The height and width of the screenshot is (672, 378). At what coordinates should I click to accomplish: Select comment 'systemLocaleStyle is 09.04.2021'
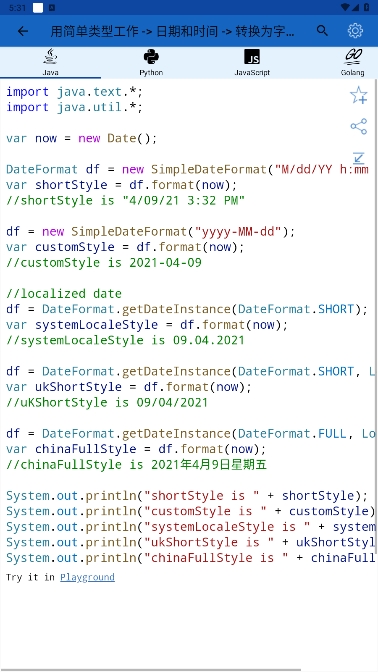coord(125,340)
